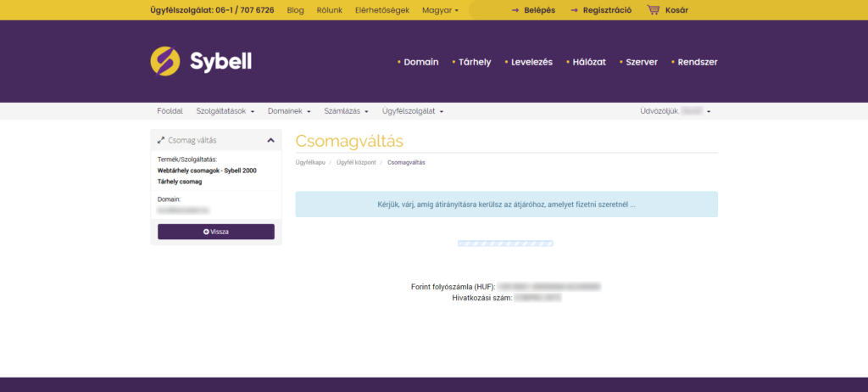
Task: Click the Csomag váltás expand-arrows icon
Action: click(x=161, y=140)
